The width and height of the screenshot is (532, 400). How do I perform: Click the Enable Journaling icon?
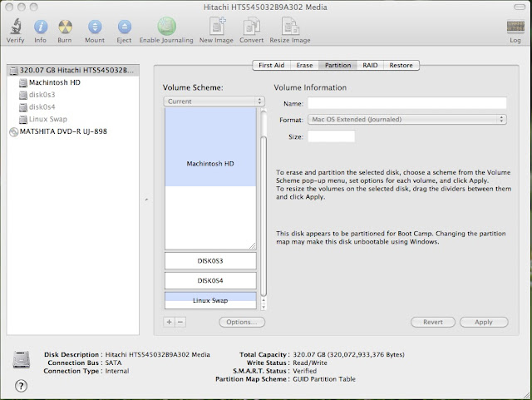coord(166,26)
